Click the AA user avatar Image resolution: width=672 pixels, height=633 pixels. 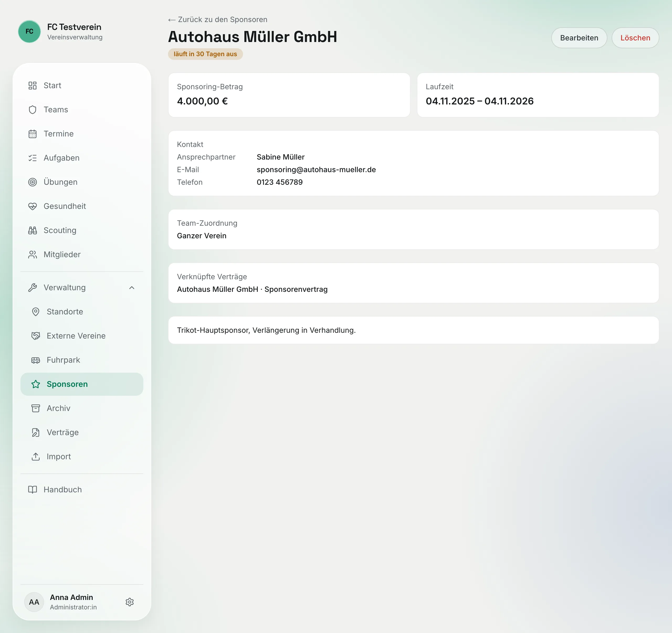point(34,602)
